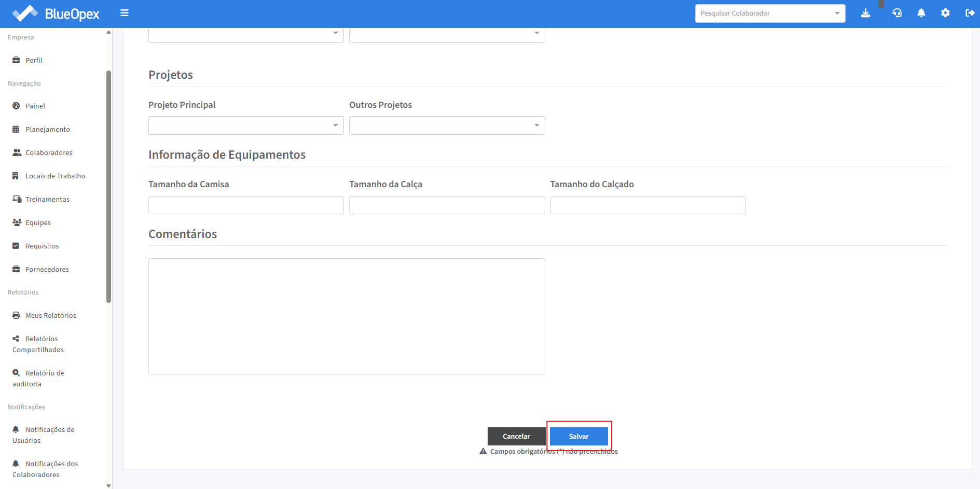
Task: Focus the Tamanho do Calçado field
Action: coord(648,205)
